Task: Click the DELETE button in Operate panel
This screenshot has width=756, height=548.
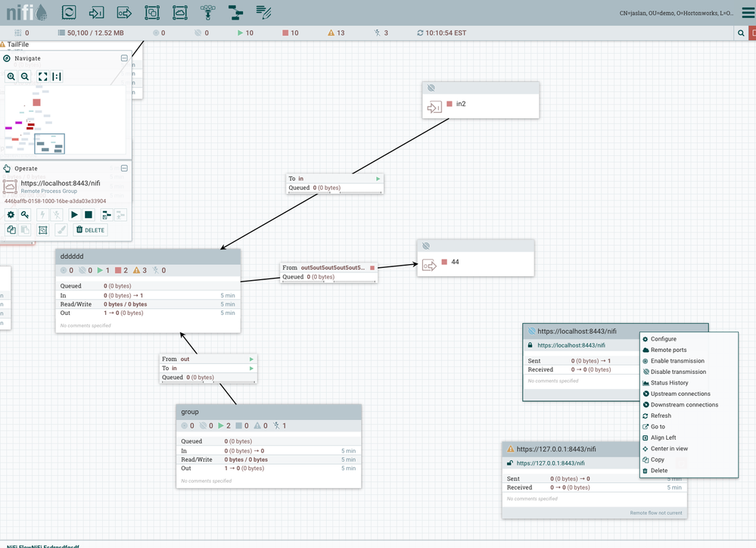Action: click(x=90, y=230)
